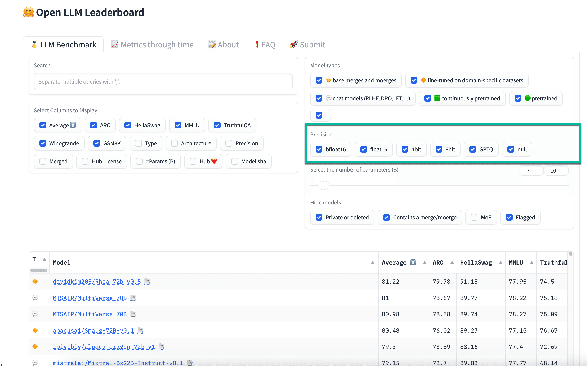
Task: Uncheck the 4bit precision filter
Action: (x=405, y=149)
